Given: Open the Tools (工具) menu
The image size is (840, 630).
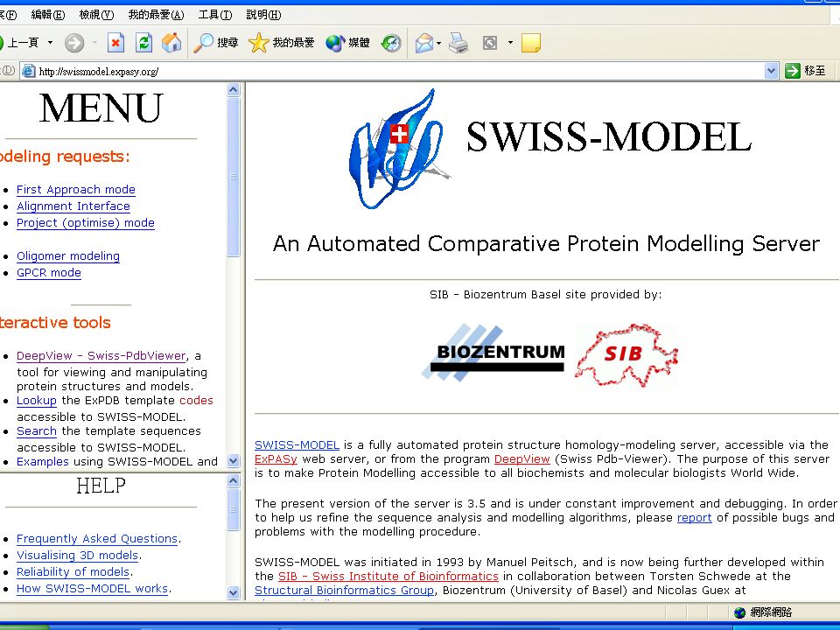Looking at the screenshot, I should point(215,15).
